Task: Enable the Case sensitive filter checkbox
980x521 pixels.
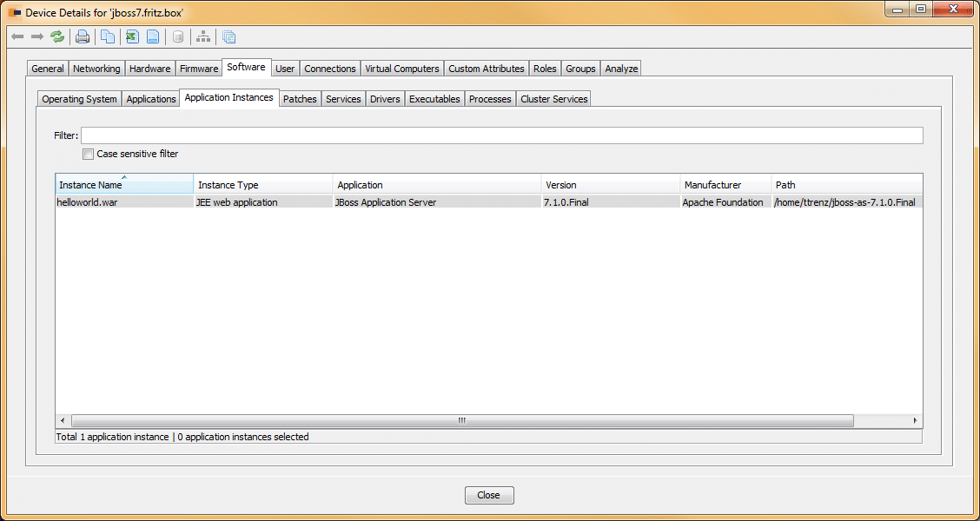Action: pyautogui.click(x=88, y=154)
